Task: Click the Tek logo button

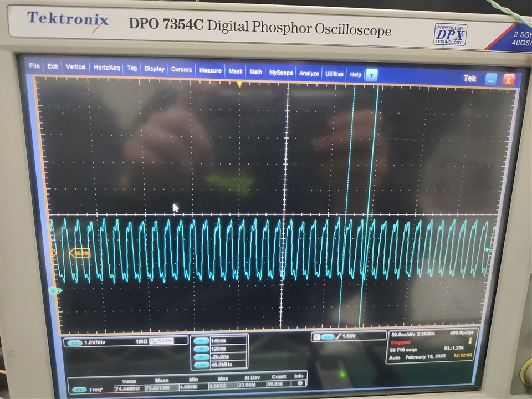Action: (x=470, y=78)
